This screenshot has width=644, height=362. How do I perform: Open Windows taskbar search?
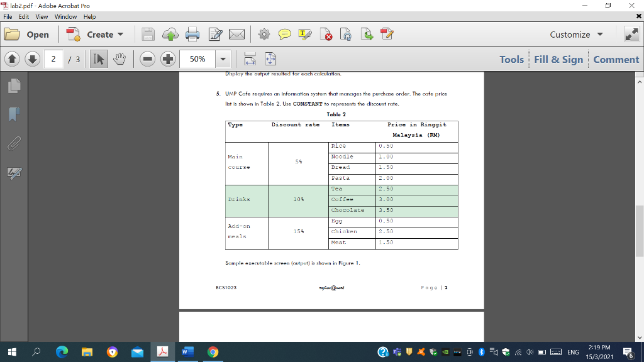(x=36, y=352)
